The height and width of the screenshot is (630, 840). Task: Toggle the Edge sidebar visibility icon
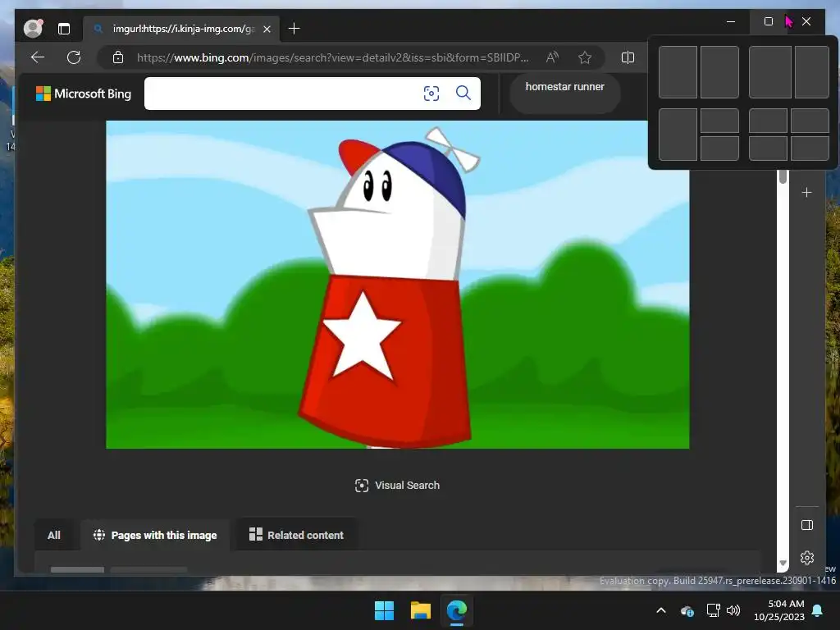(x=807, y=525)
